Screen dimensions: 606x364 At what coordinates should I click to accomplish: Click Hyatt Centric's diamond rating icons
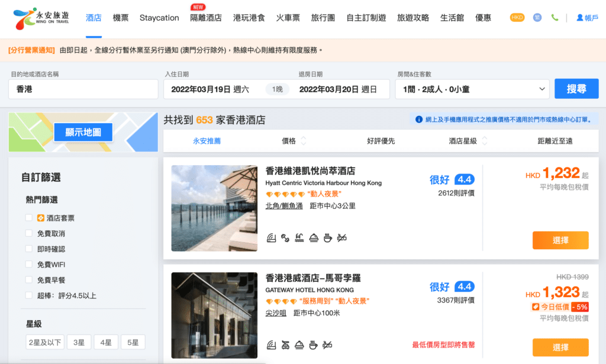tap(285, 194)
